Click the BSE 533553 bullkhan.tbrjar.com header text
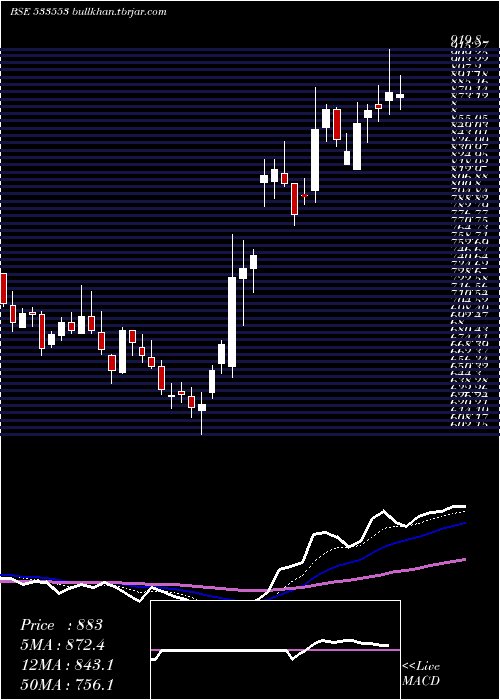Image resolution: width=500 pixels, height=700 pixels. click(88, 12)
